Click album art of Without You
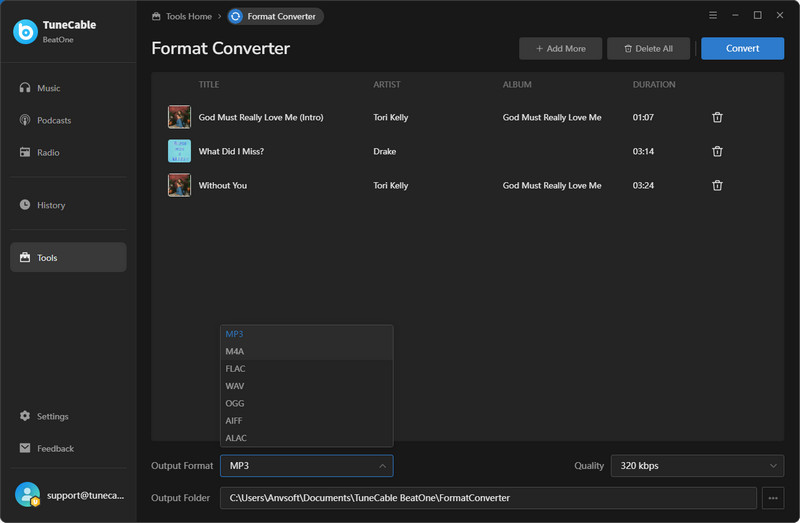 click(179, 185)
